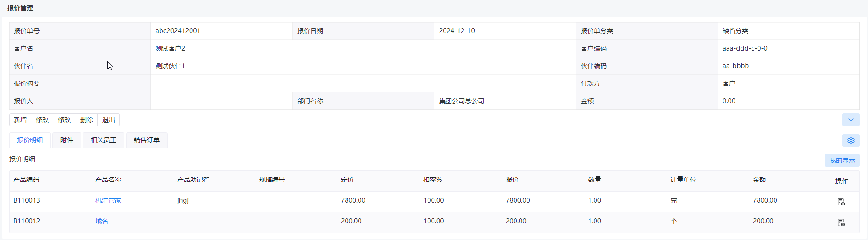The height and width of the screenshot is (240, 868).
Task: Click the 定价 column header
Action: click(347, 180)
